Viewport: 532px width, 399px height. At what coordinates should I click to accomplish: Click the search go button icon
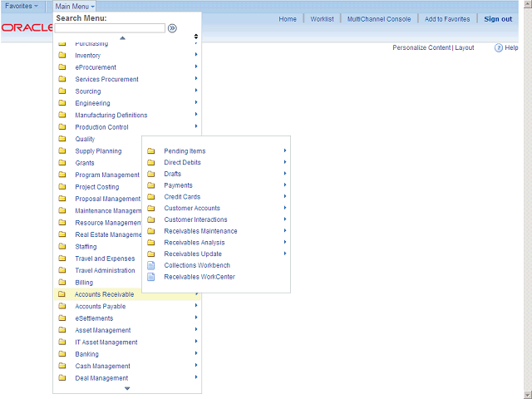coord(172,28)
